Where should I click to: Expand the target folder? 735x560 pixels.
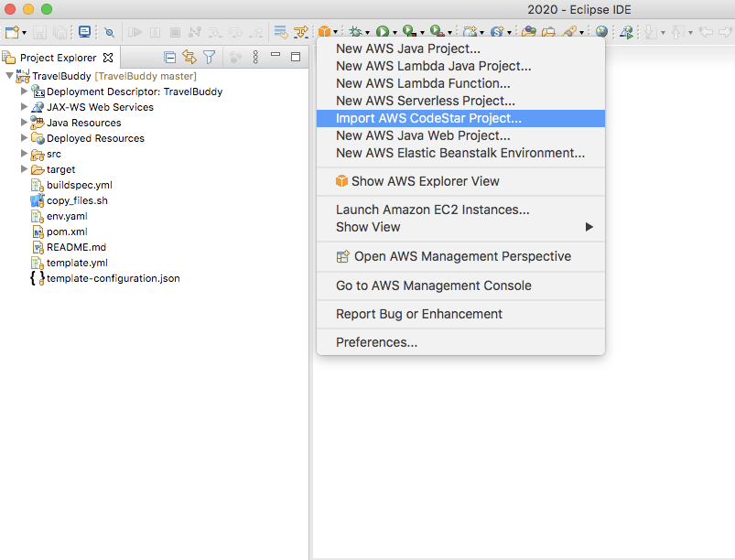point(24,168)
